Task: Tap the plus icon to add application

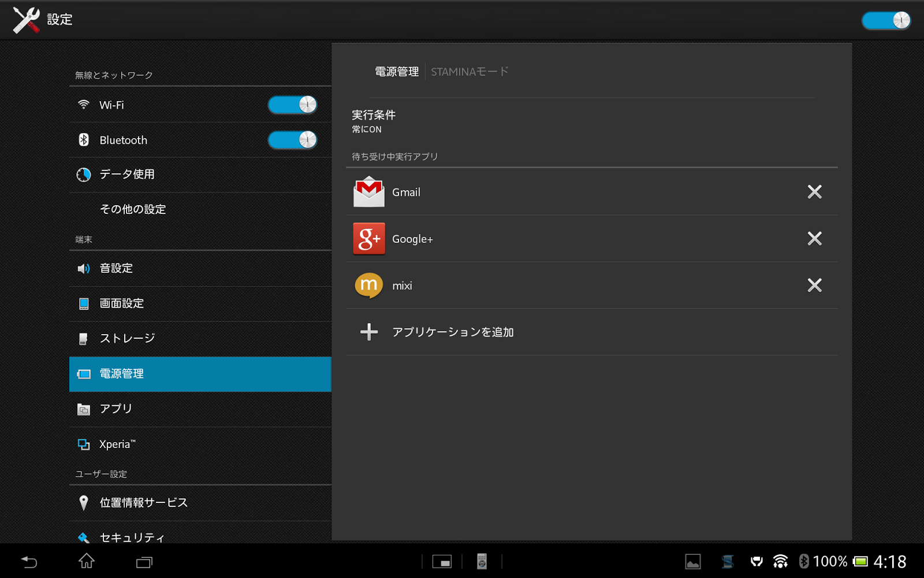Action: coord(369,332)
